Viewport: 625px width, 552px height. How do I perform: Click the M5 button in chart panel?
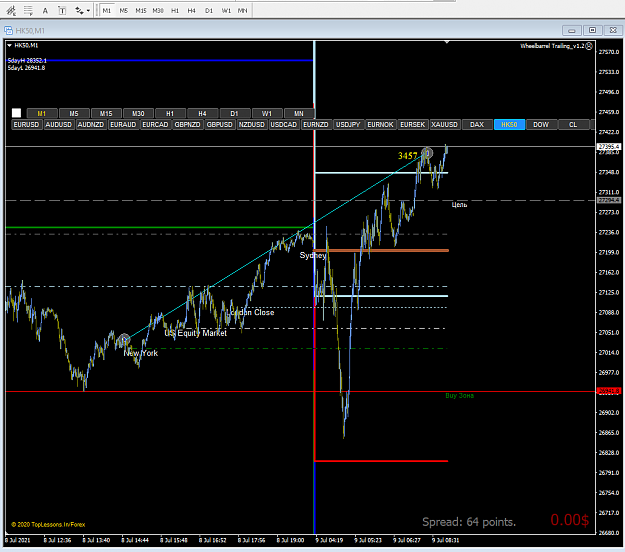tap(74, 114)
